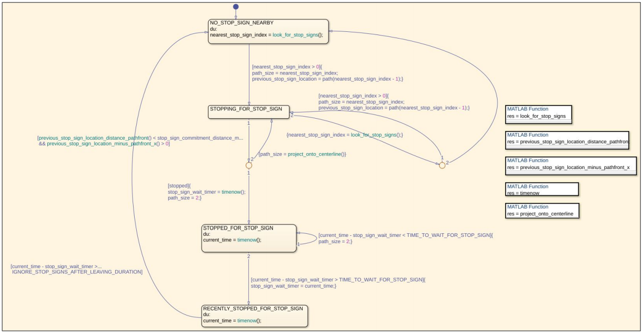Select the right-side connective junction circle
Screen dimensions: 644x335
442,165
